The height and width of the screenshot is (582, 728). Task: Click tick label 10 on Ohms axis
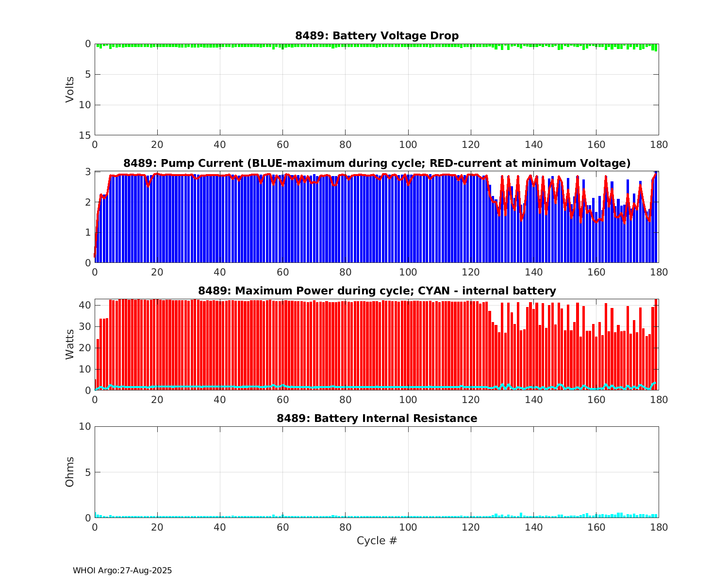point(85,427)
